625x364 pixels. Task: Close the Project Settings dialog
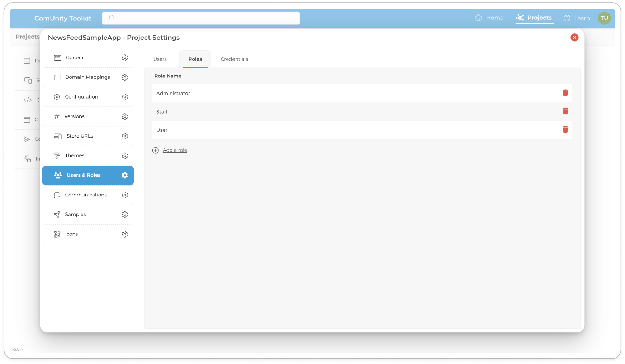574,38
